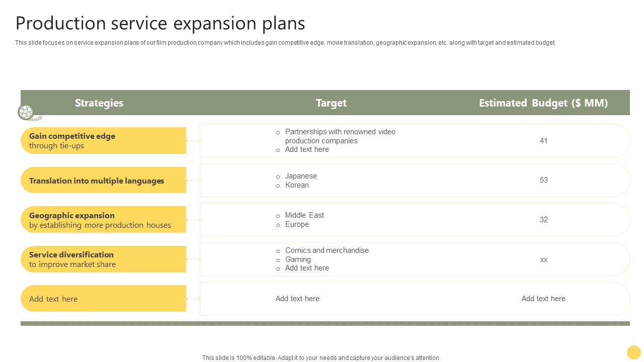The image size is (644, 362).
Task: Select the Estimated Budget ($ MM) header
Action: 543,103
